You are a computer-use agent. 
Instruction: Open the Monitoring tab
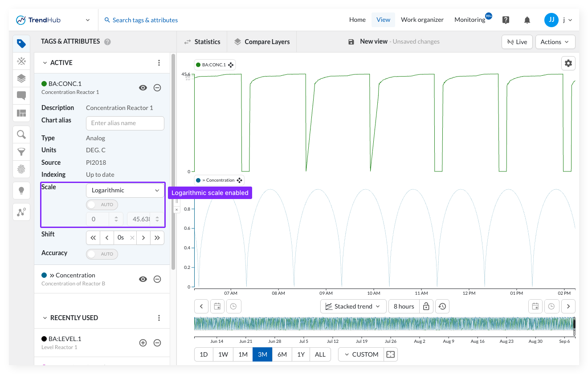pos(470,20)
